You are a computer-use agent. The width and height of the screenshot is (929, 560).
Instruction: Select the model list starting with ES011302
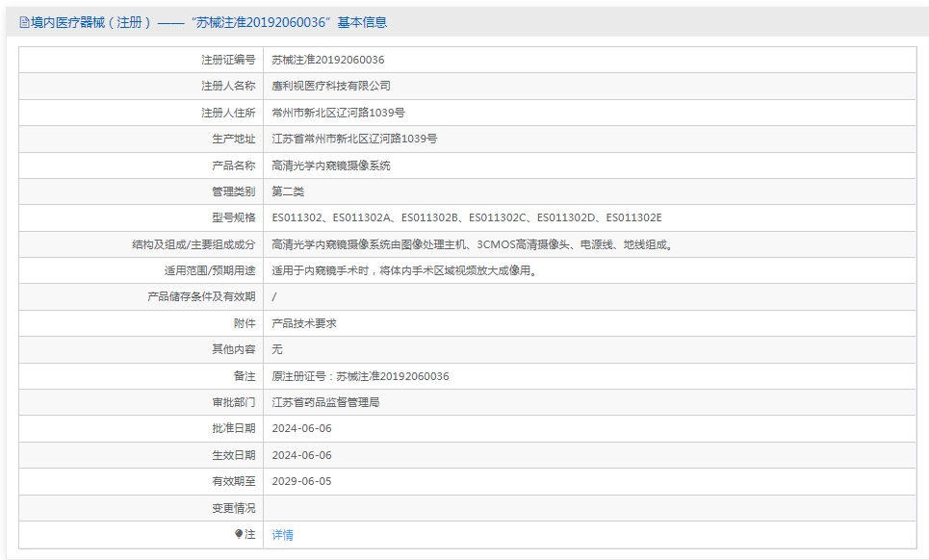467,217
